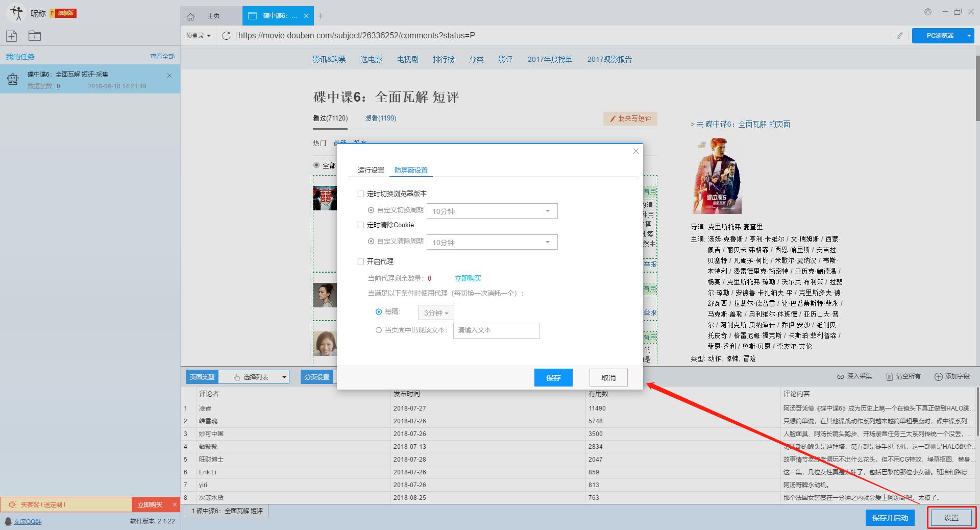Click the 添加字段 plus icon

point(938,376)
